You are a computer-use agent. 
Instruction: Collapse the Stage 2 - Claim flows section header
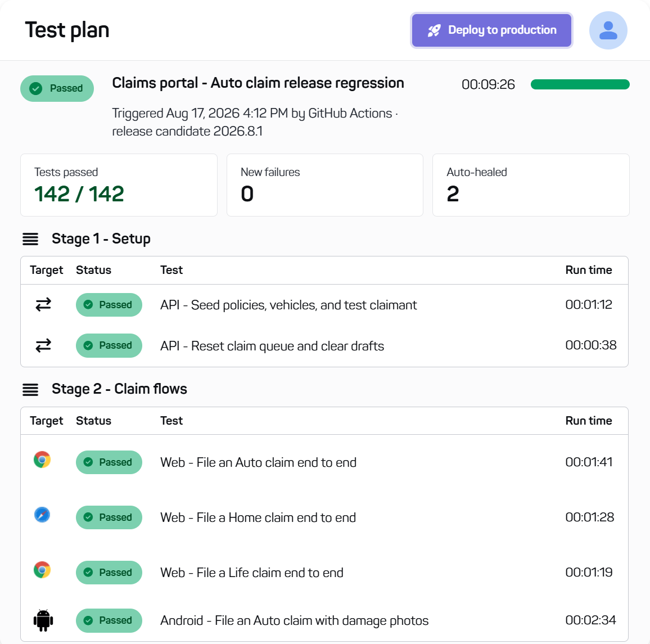point(119,389)
